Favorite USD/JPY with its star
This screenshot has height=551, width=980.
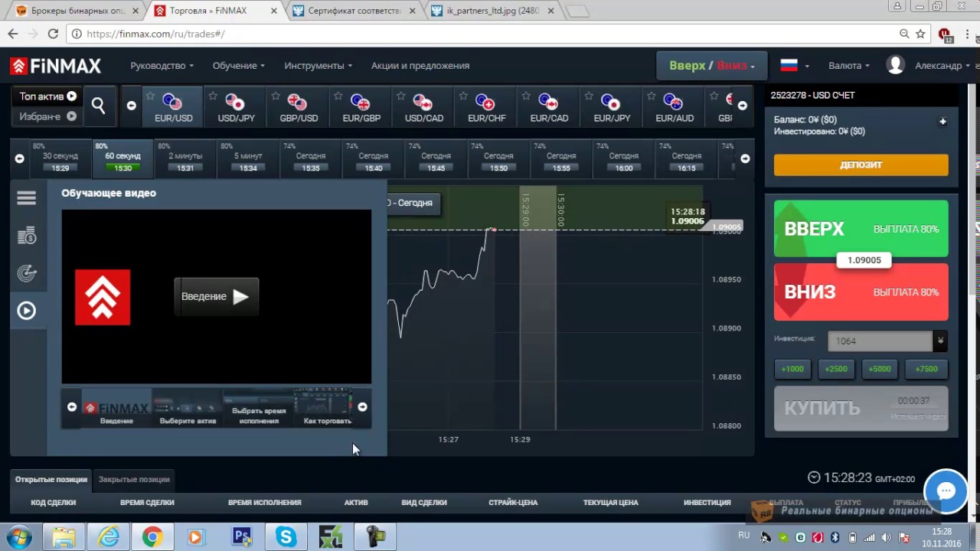coord(213,96)
